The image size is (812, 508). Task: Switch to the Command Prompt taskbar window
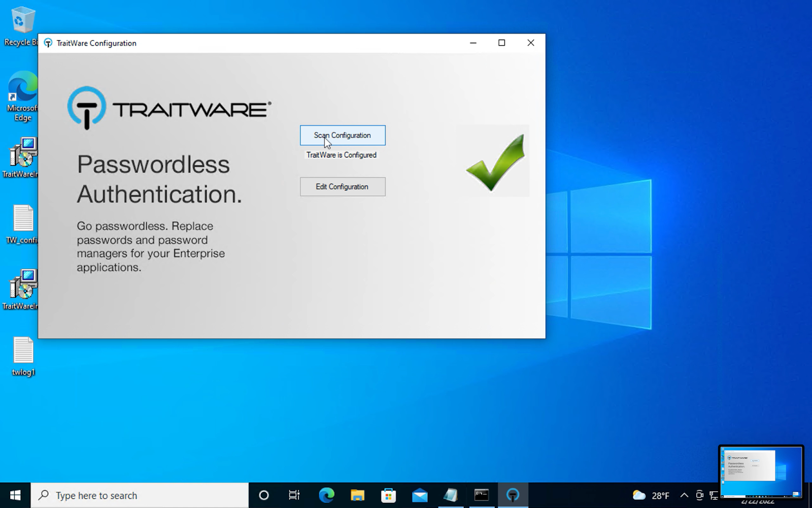pyautogui.click(x=482, y=495)
